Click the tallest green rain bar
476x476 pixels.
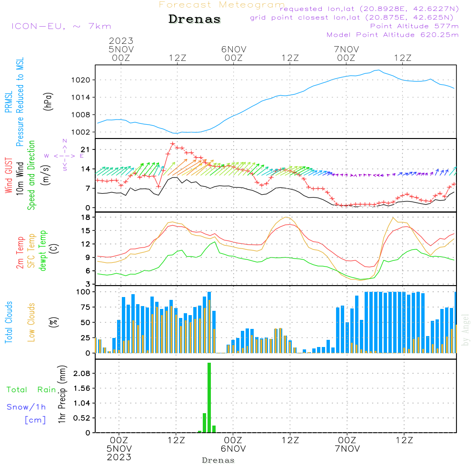click(209, 397)
